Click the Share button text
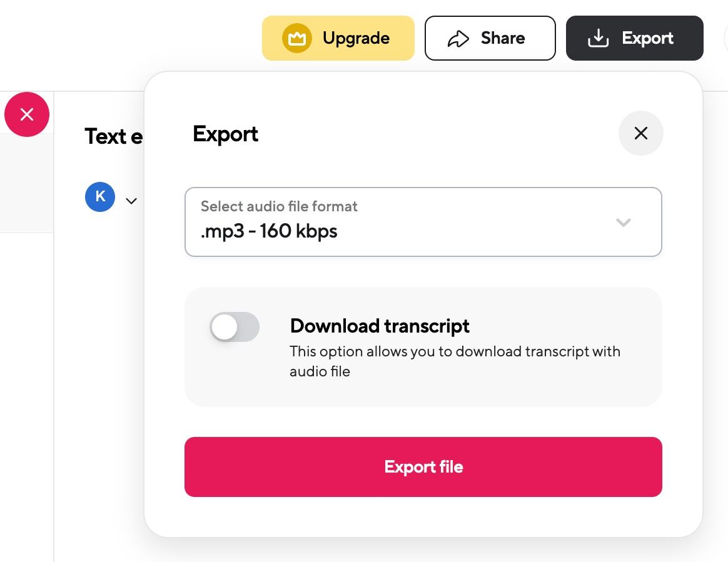Image resolution: width=728 pixels, height=562 pixels. [502, 38]
